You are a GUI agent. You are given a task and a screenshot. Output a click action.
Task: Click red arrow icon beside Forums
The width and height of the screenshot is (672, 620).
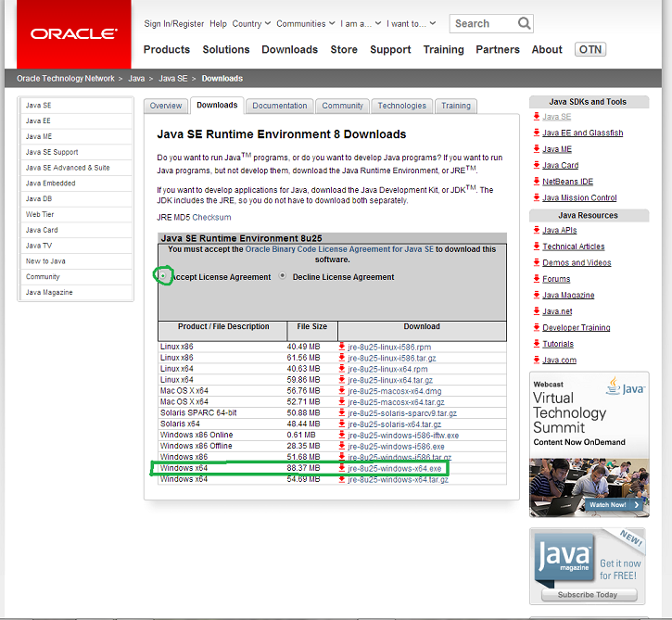[536, 279]
